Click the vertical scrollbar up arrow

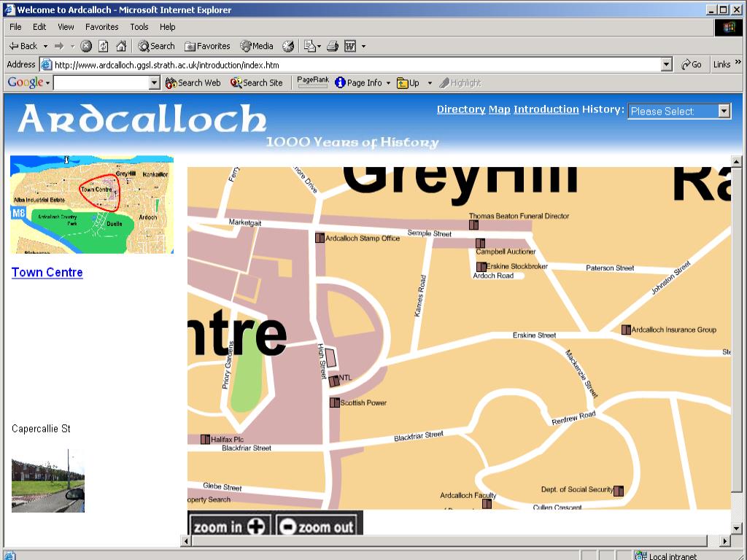(737, 162)
